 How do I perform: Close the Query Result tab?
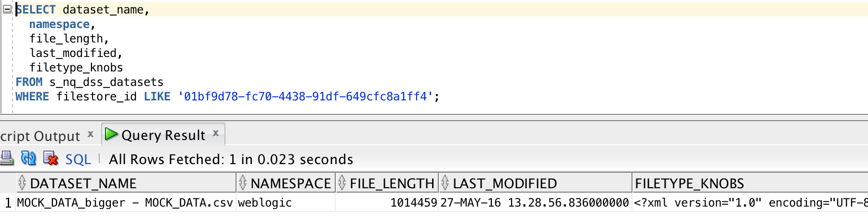216,133
